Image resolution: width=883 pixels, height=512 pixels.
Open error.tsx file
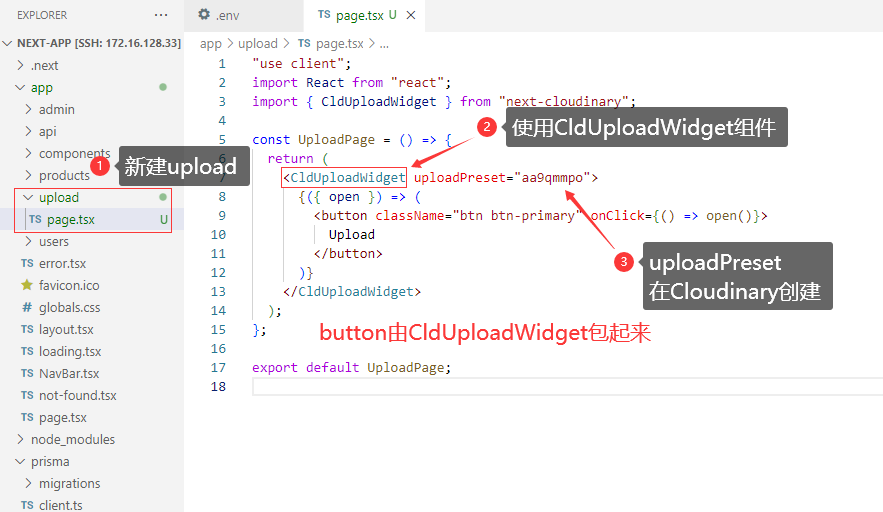[63, 264]
